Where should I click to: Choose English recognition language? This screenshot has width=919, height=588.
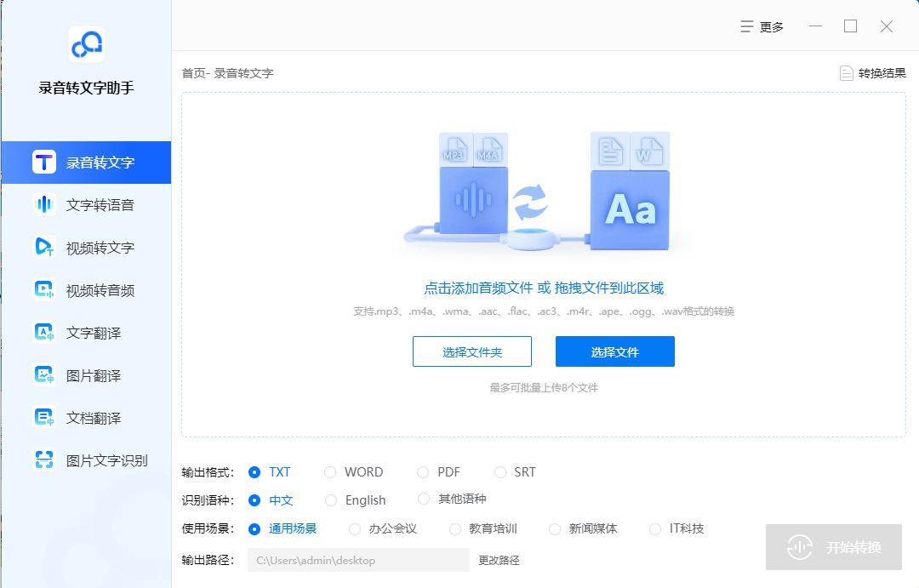(355, 500)
